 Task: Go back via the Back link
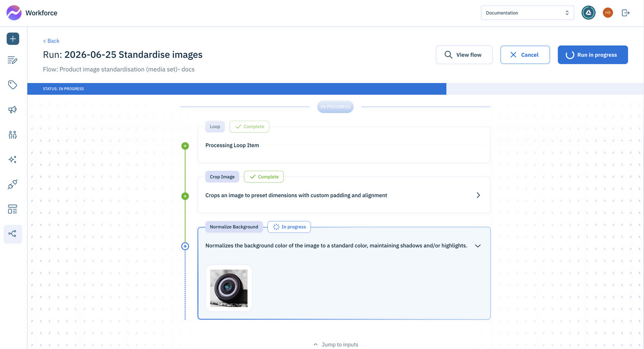tap(51, 41)
